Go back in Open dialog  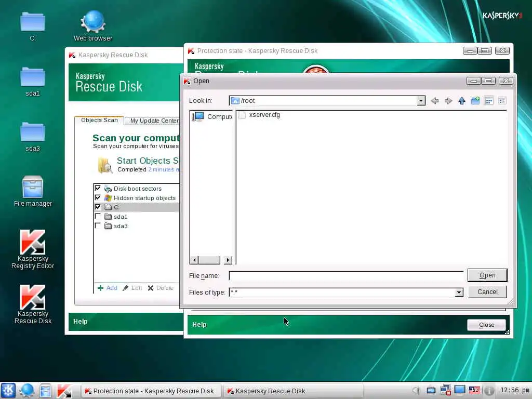pos(435,101)
